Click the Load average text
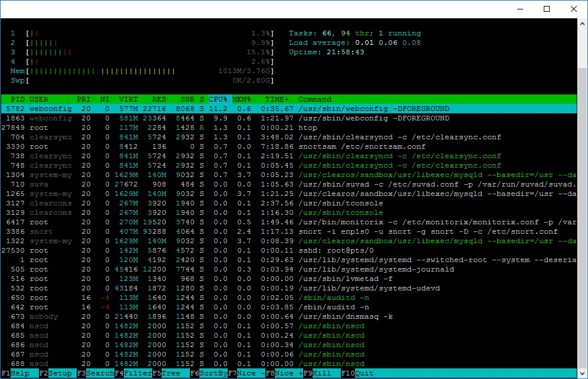This screenshot has height=379, width=588. [355, 43]
